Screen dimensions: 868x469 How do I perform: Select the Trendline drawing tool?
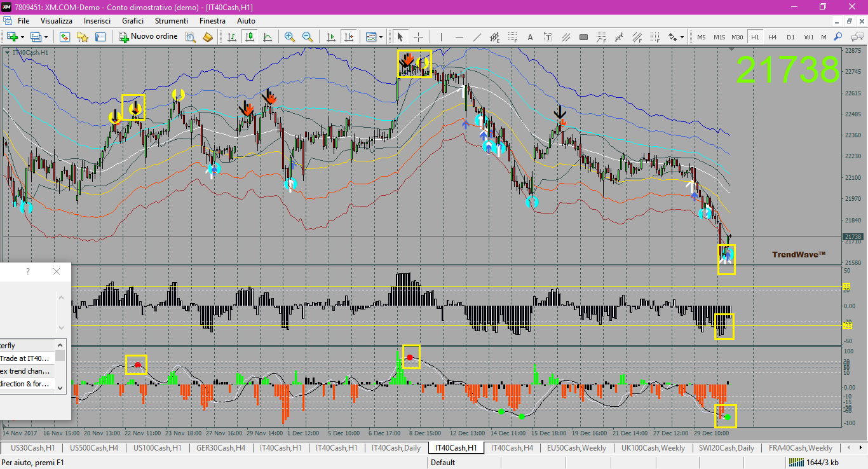click(477, 37)
